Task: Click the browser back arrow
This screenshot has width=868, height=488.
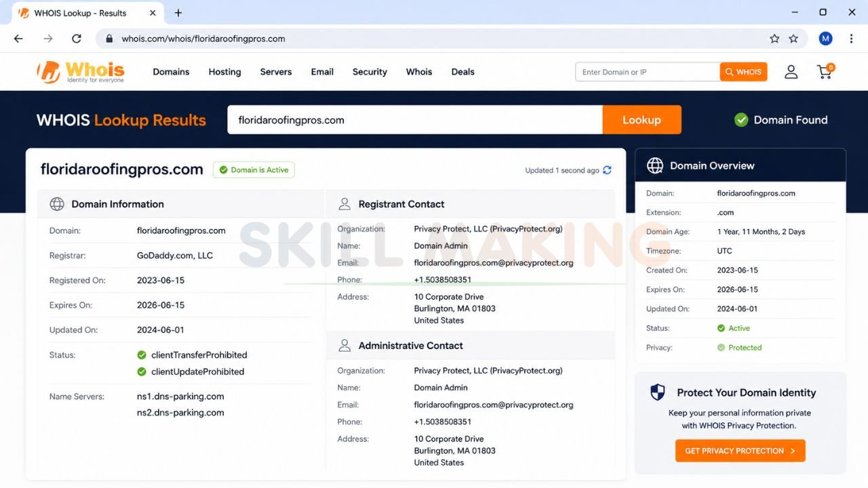Action: coord(18,39)
